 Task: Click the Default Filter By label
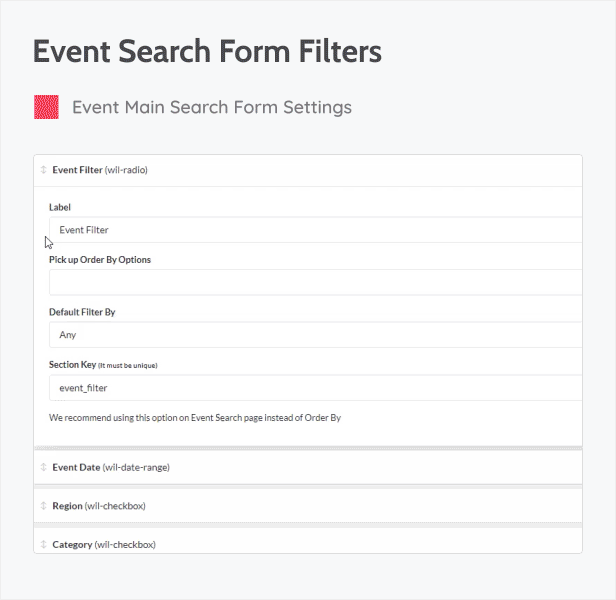pyautogui.click(x=82, y=312)
